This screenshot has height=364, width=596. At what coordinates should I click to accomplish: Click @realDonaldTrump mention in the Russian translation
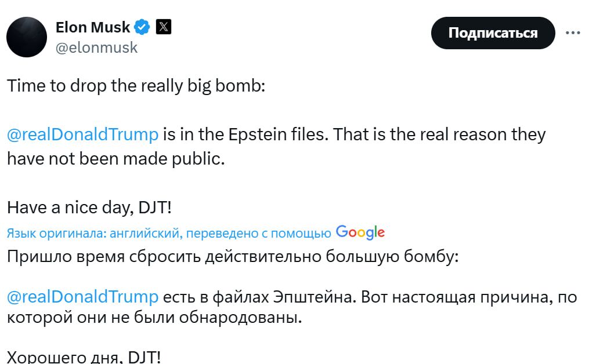tap(82, 297)
